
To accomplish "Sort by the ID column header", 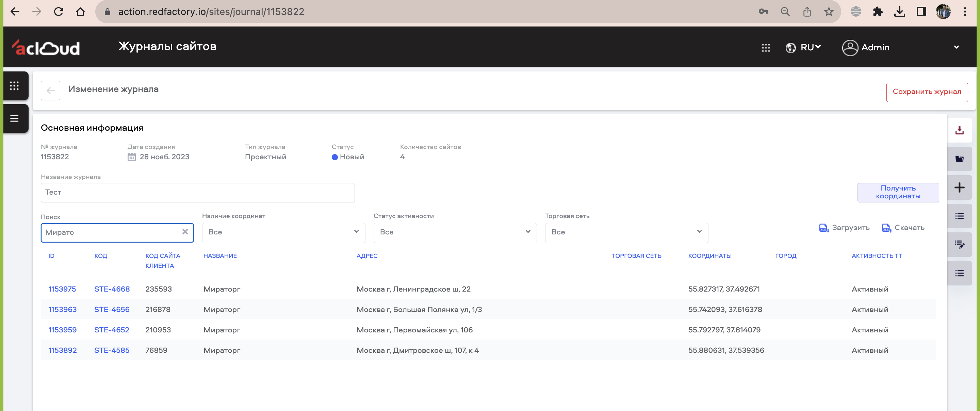I will (51, 256).
